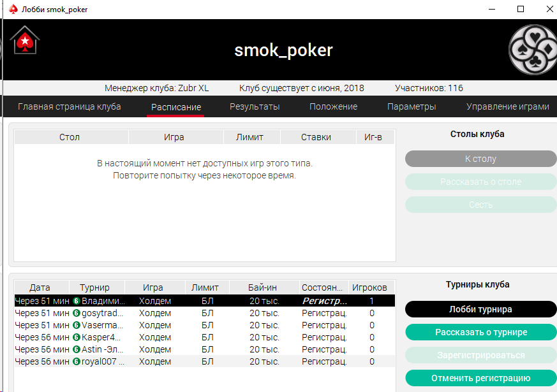Sort tournaments by Турнир column header

click(x=97, y=287)
